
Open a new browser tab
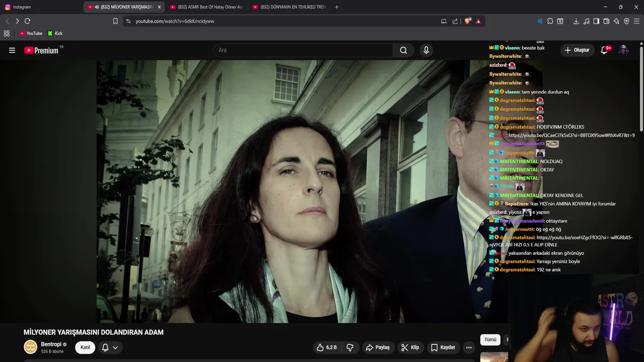click(x=337, y=7)
